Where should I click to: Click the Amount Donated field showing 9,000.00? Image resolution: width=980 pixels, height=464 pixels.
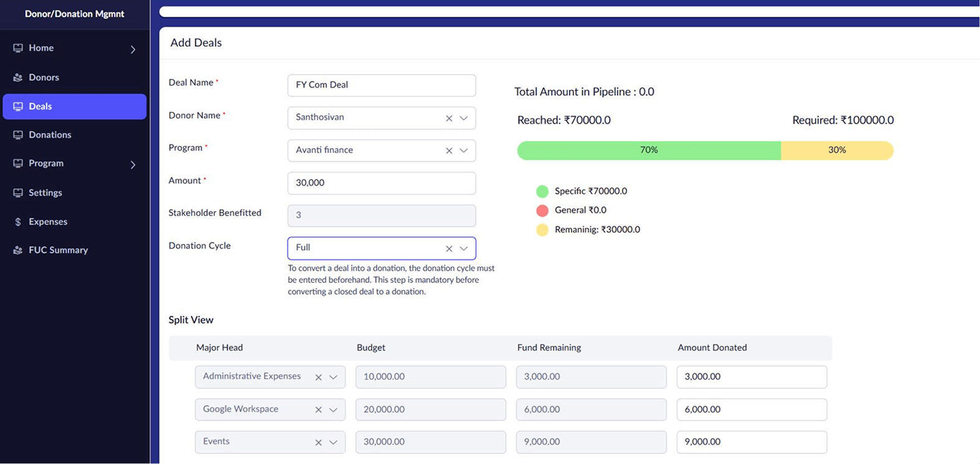click(x=751, y=442)
